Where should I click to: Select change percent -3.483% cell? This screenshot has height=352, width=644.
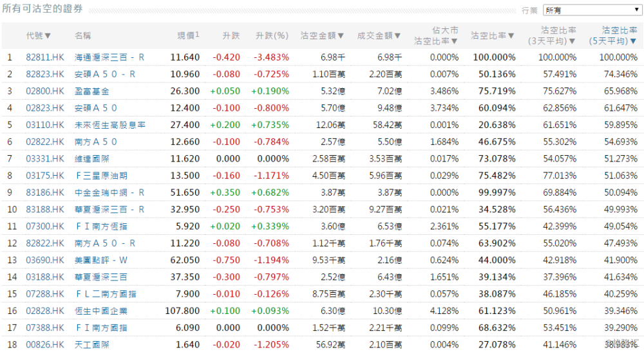pyautogui.click(x=272, y=57)
